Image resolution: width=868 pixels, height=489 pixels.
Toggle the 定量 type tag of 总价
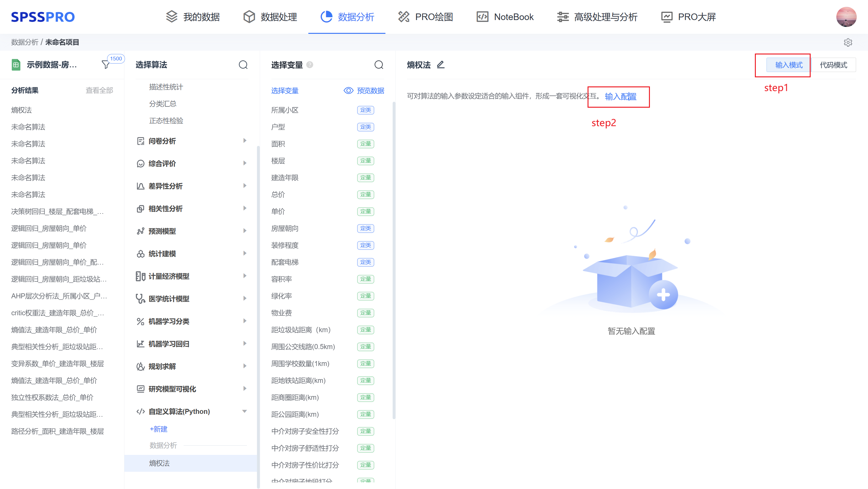[x=366, y=194]
